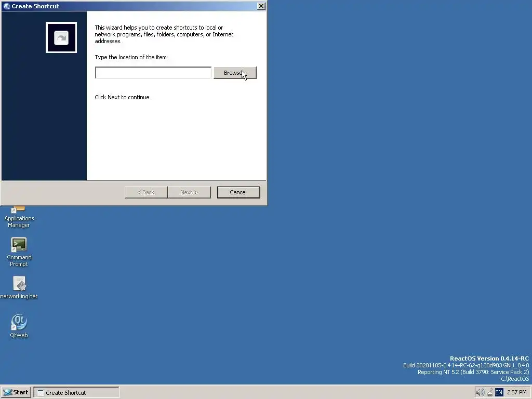Click the EN language indicator
This screenshot has height=399, width=532.
499,393
